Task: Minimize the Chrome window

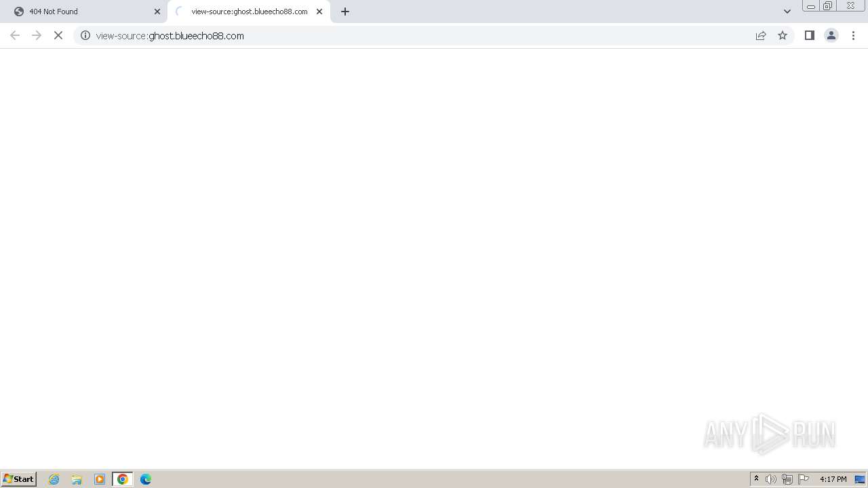Action: 811,6
